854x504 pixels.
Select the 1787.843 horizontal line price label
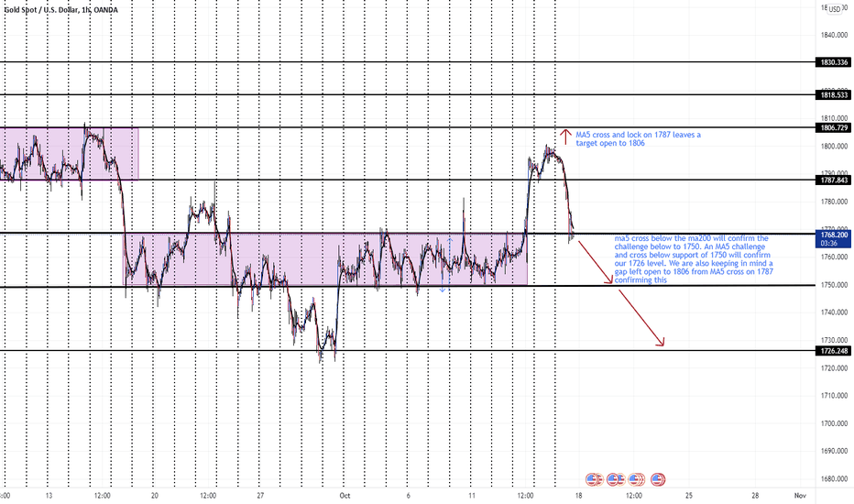[834, 180]
